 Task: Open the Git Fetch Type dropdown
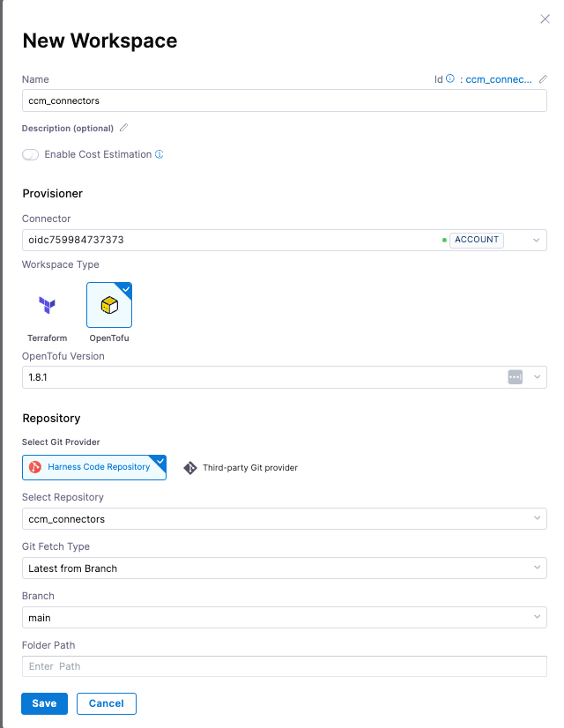(536, 568)
